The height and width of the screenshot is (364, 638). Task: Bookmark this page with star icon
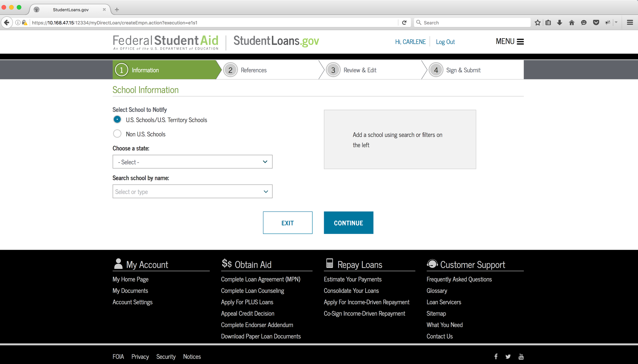click(537, 23)
